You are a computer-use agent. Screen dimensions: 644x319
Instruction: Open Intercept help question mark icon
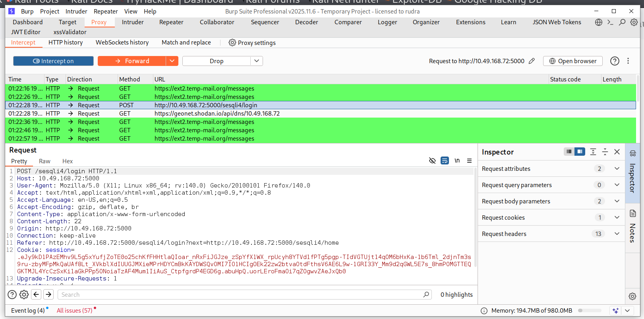[x=615, y=61]
